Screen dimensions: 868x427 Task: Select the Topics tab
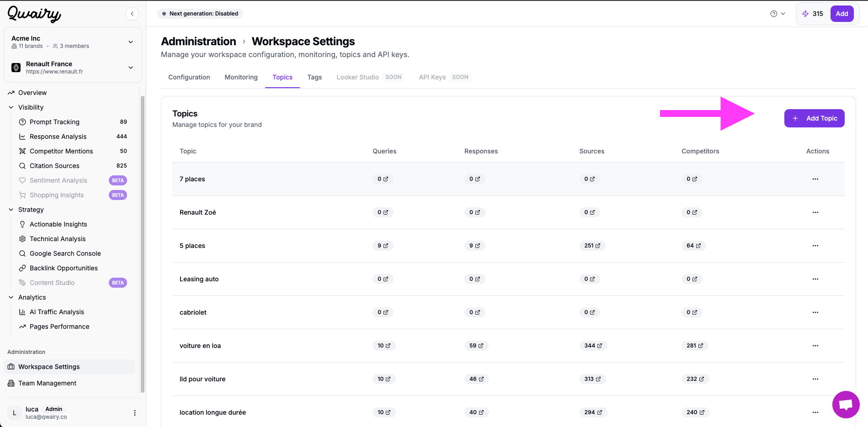(282, 77)
